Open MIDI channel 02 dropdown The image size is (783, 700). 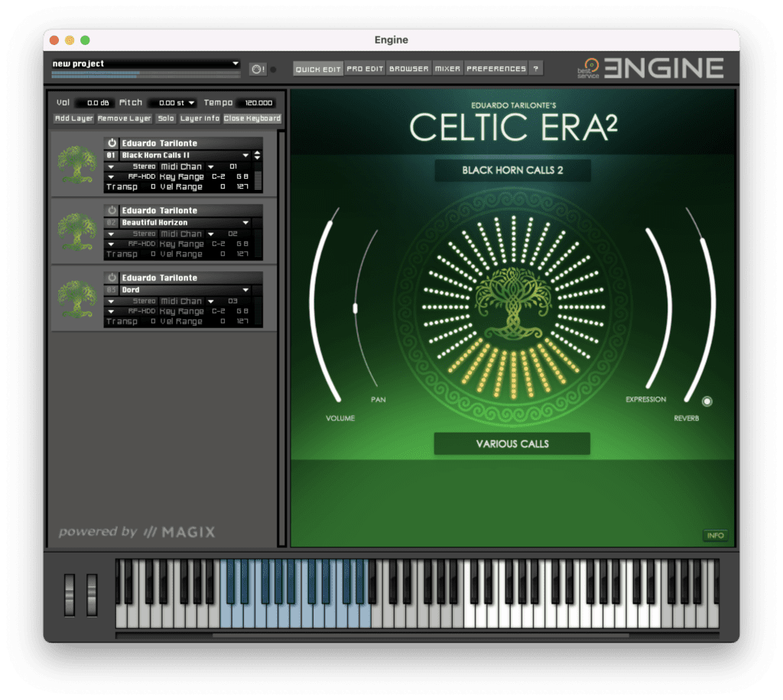(x=211, y=234)
